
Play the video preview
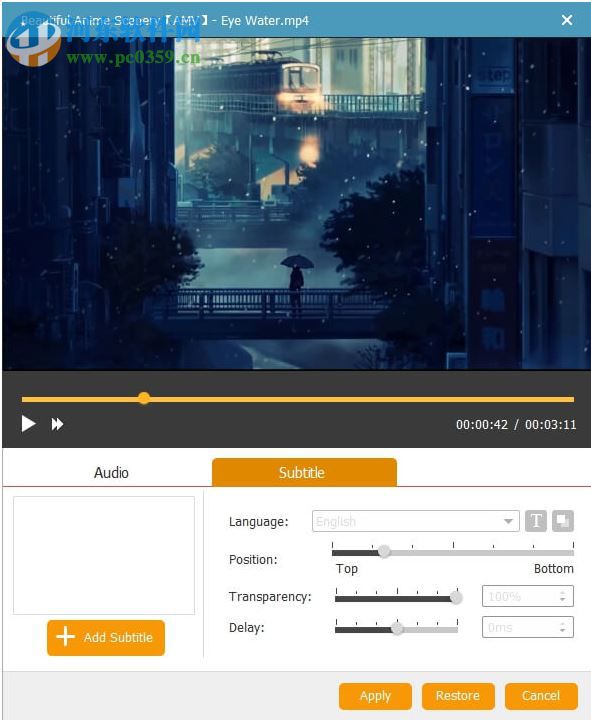click(28, 424)
